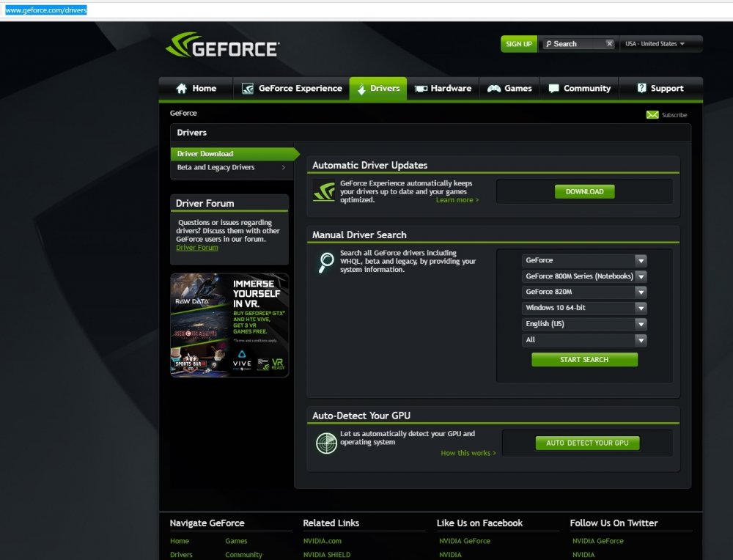Click the NVIDIA logo in Automatic Driver Updates

[324, 191]
